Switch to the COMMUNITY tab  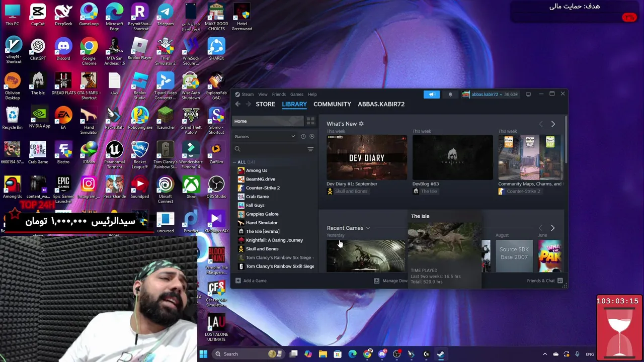332,104
